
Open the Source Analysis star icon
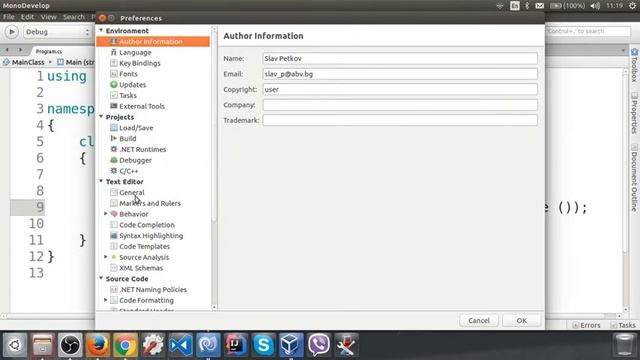pos(113,257)
